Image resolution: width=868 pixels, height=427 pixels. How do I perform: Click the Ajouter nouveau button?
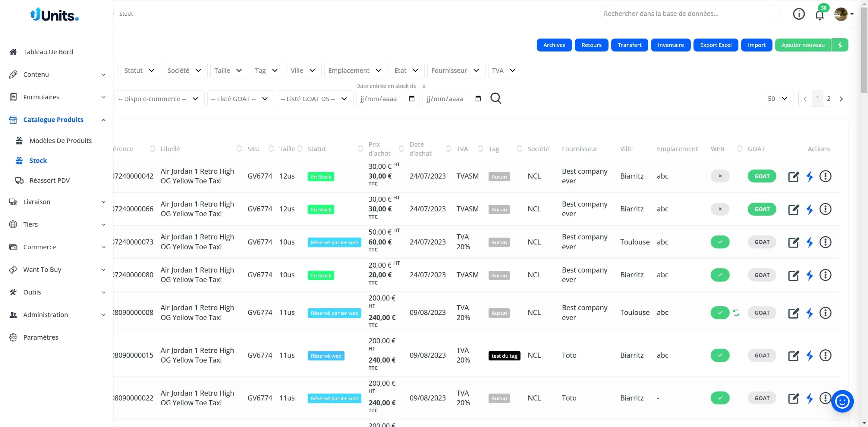pos(803,45)
